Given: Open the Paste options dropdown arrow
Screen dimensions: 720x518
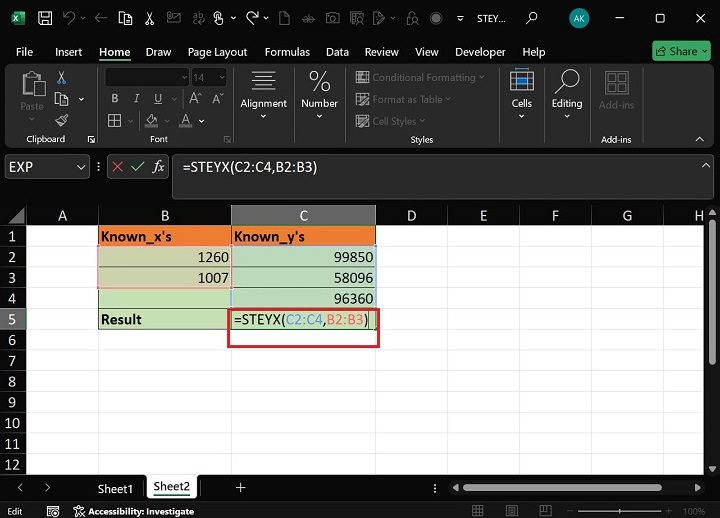Looking at the screenshot, I should click(x=32, y=119).
